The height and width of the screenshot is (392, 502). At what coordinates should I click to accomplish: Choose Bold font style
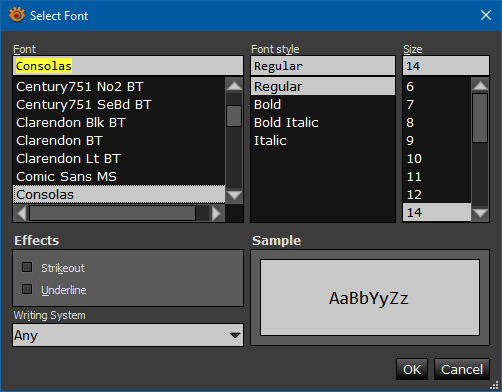coord(323,105)
